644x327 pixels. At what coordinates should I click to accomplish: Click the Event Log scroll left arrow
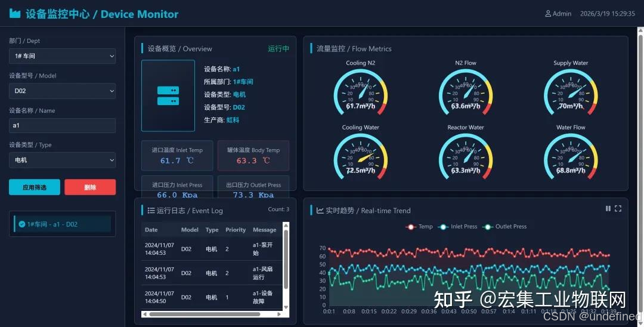point(144,314)
